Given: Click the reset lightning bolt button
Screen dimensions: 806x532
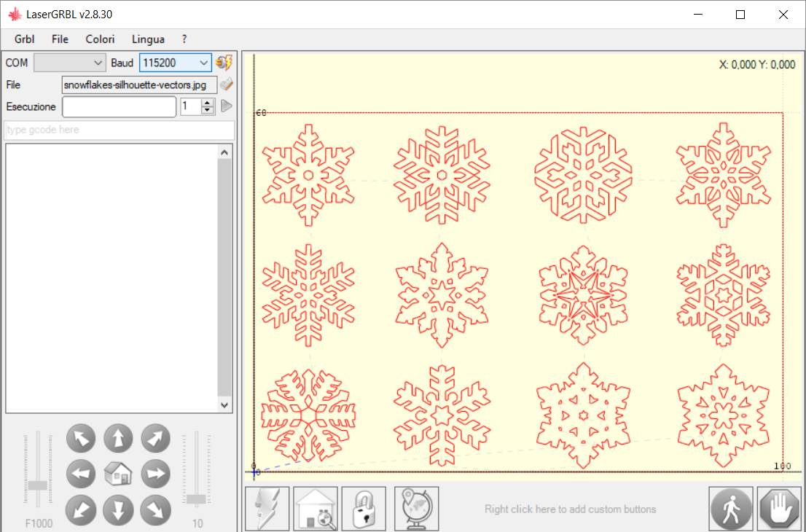Looking at the screenshot, I should click(x=267, y=509).
